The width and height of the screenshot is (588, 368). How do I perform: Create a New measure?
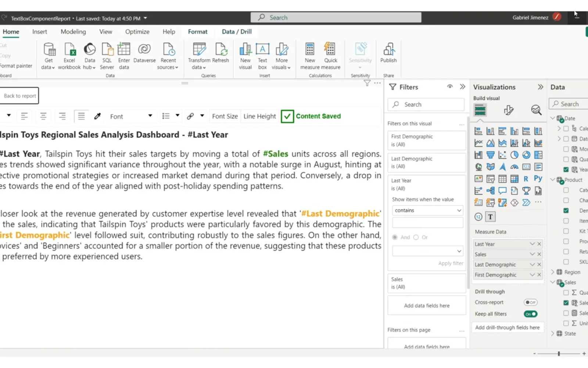click(x=310, y=56)
